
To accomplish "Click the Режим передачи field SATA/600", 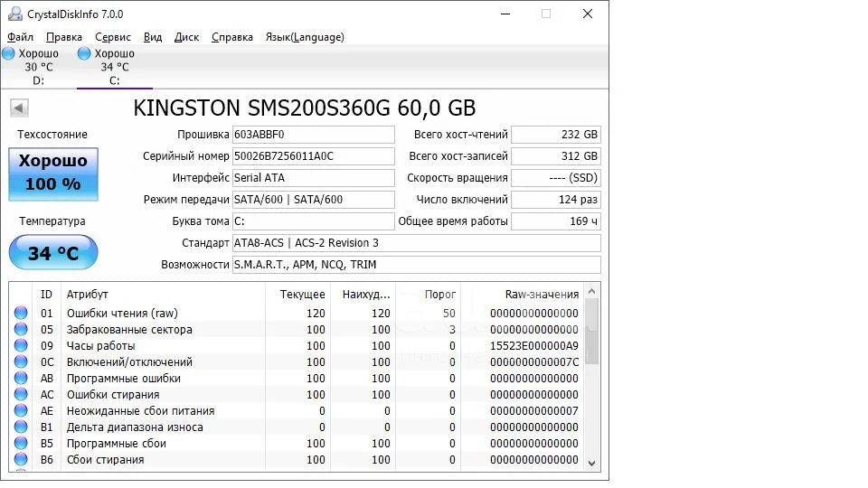I will [x=314, y=199].
